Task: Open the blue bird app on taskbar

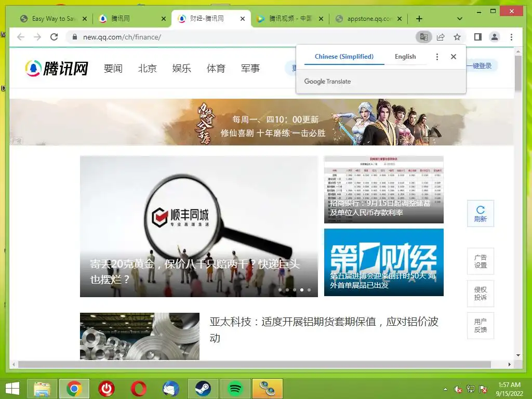Action: (x=170, y=389)
